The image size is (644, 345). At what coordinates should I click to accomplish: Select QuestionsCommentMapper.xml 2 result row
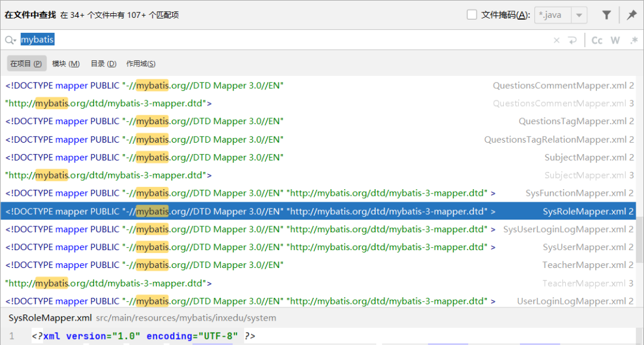tap(318, 85)
